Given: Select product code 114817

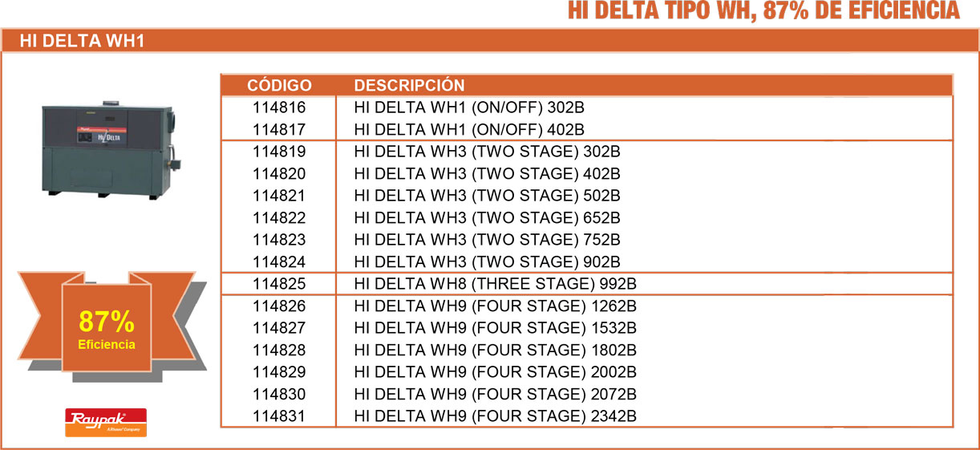Looking at the screenshot, I should [x=279, y=130].
